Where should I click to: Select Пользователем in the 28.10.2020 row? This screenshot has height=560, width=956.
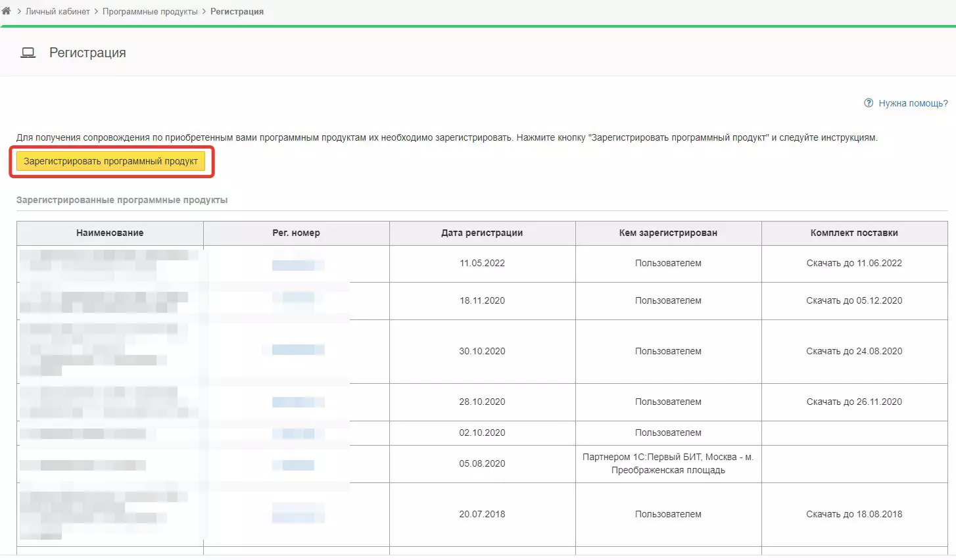(x=668, y=402)
